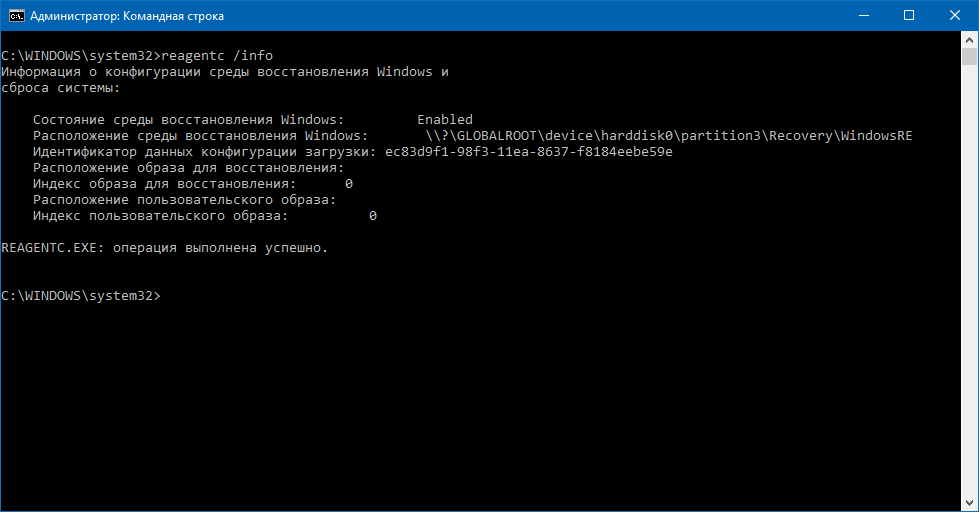Click the 'Состояние среды восстановления Windows' label
The height and width of the screenshot is (512, 979).
(x=188, y=120)
